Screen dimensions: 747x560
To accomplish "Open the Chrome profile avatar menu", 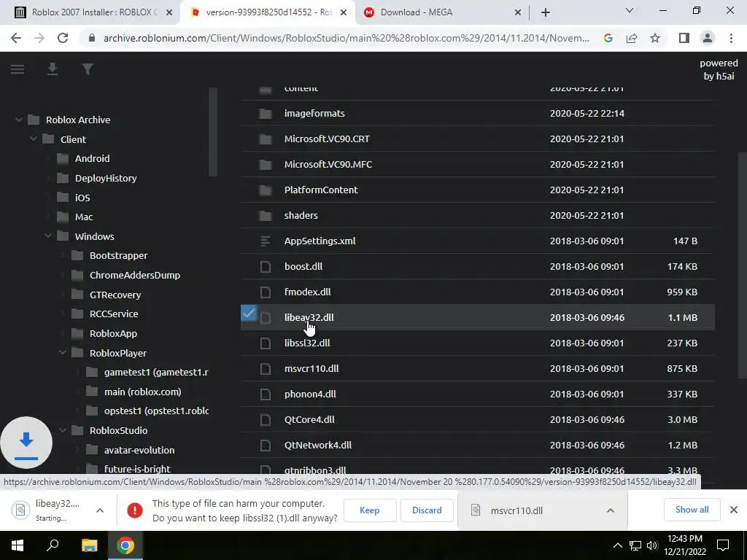I will click(x=708, y=38).
